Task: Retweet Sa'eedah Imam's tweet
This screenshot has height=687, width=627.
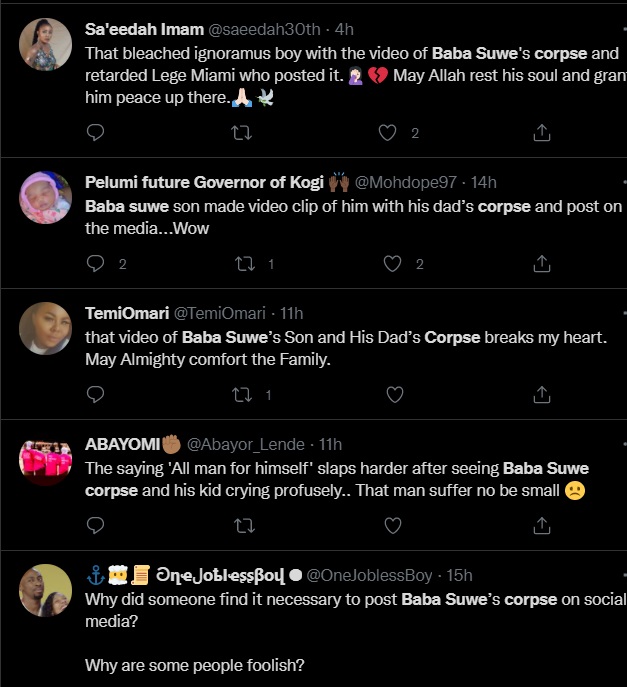Action: 241,132
